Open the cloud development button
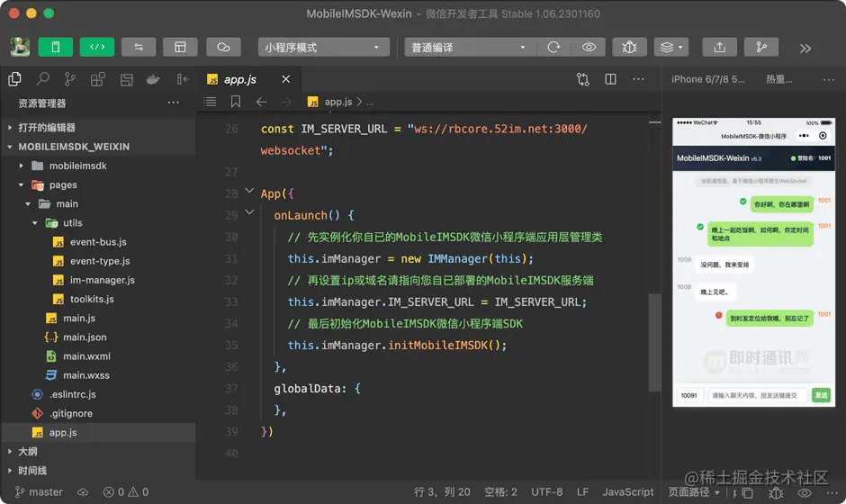846x504 pixels. 223,48
